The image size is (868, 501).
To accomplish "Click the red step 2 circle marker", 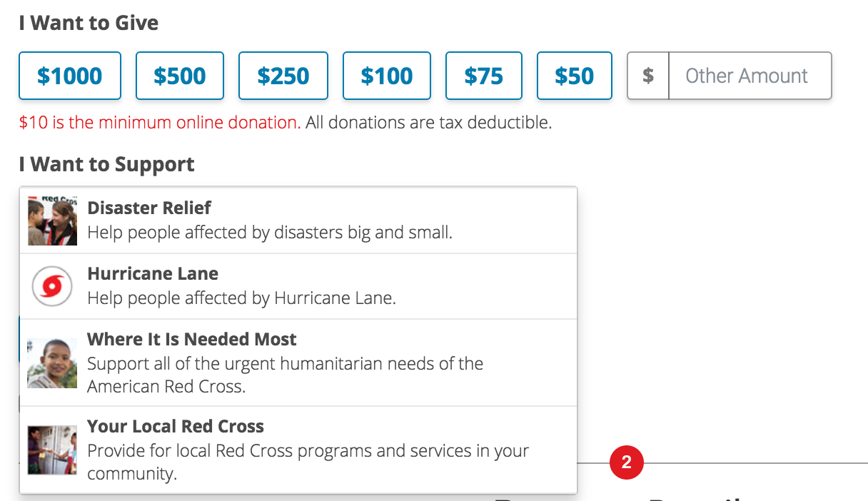I will coord(626,462).
